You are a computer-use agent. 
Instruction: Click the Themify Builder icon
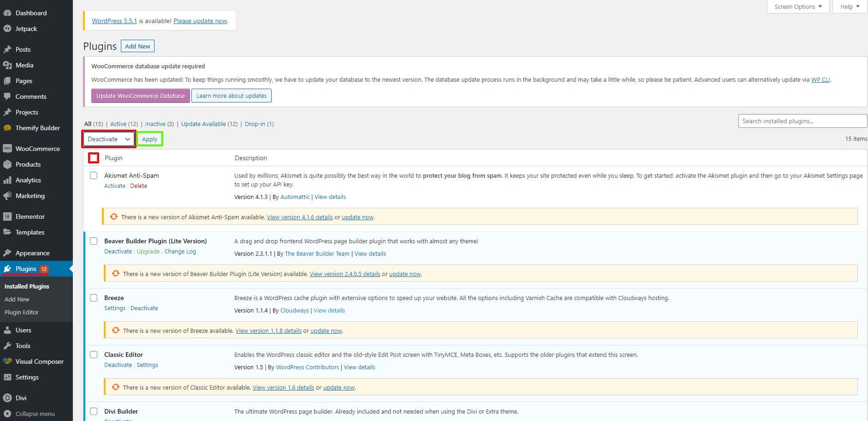(8, 128)
